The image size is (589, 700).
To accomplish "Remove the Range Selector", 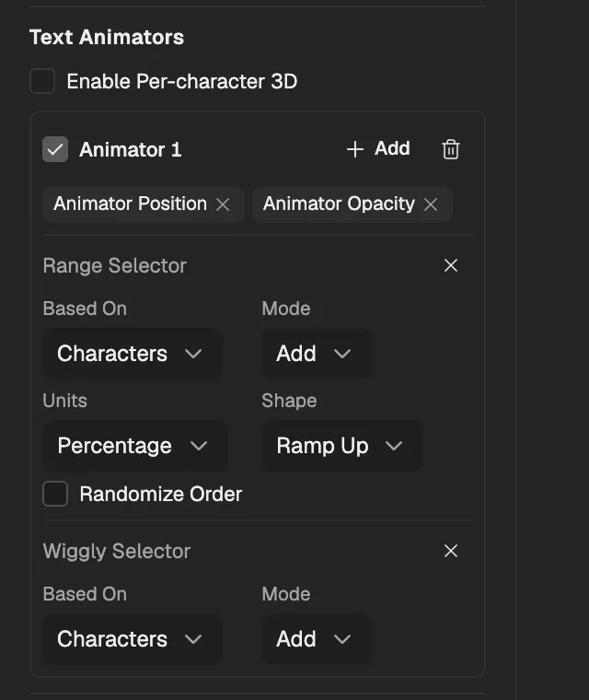I will pos(451,265).
